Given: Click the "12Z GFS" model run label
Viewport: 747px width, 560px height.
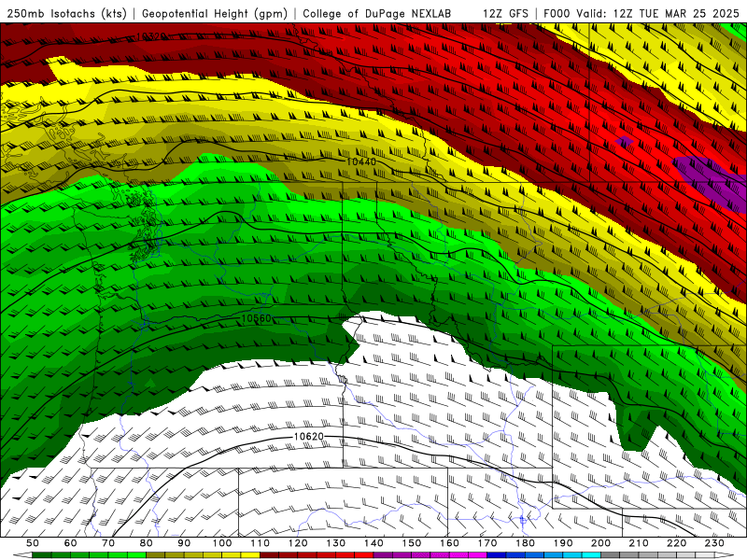Looking at the screenshot, I should point(505,13).
